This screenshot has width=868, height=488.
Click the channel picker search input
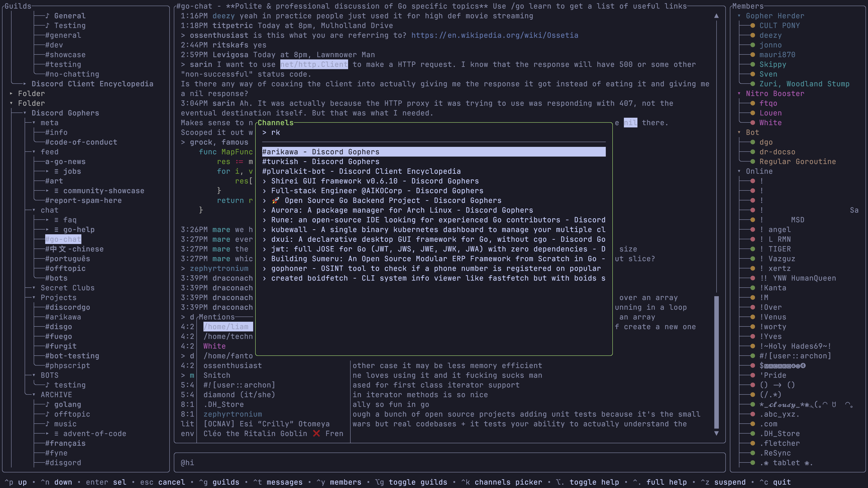pyautogui.click(x=434, y=133)
